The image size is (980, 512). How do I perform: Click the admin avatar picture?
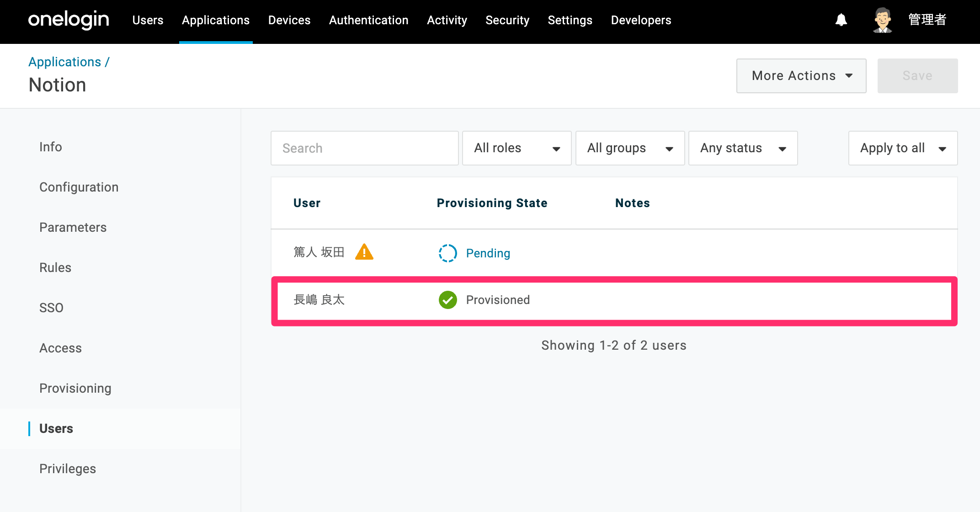point(883,20)
